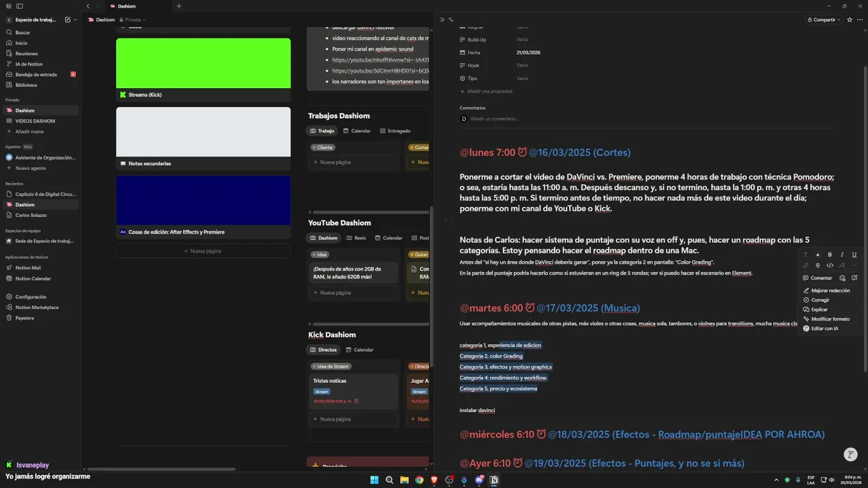The height and width of the screenshot is (488, 868).
Task: Open the text type (T) menu in the format toolbar
Action: [806, 255]
